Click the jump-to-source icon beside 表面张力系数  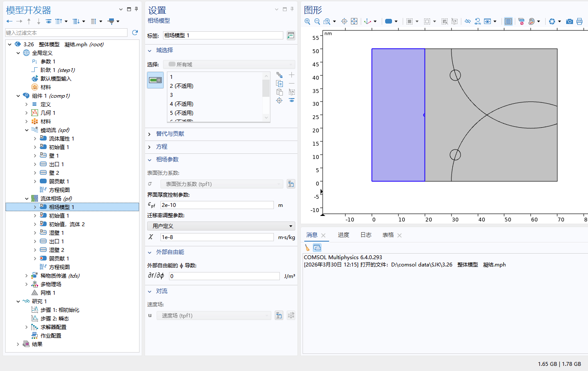point(291,184)
